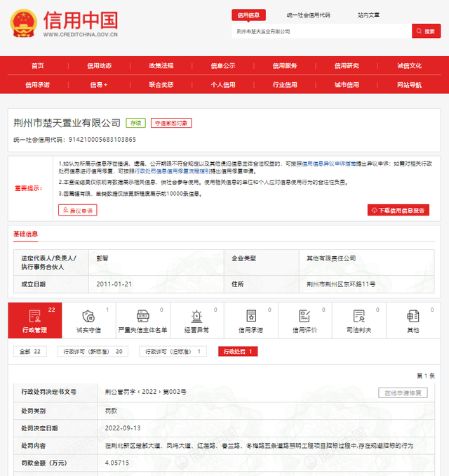Click the address 荆州市荆州区东环路11号
449x476 pixels.
coord(341,284)
